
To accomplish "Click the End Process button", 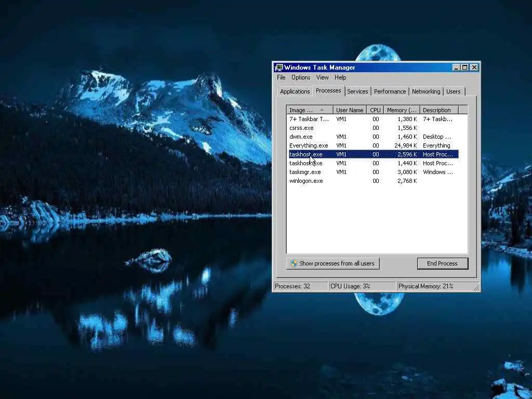I will (443, 263).
